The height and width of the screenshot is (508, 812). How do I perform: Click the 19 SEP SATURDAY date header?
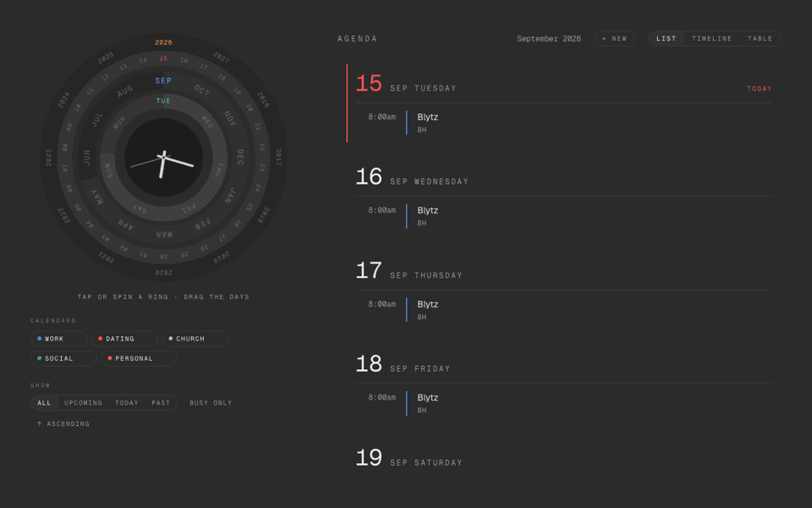pos(409,458)
